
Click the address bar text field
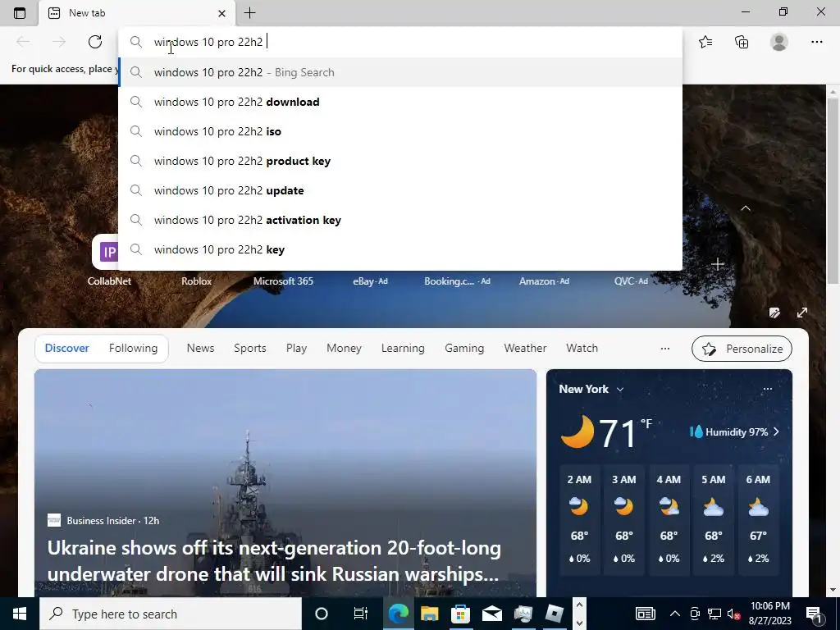coord(400,42)
